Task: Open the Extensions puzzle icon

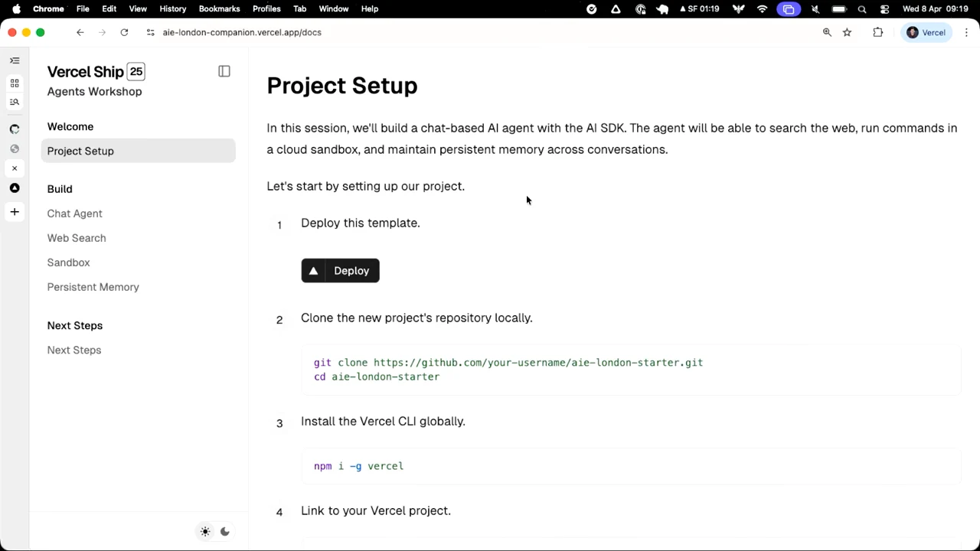Action: pos(878,32)
